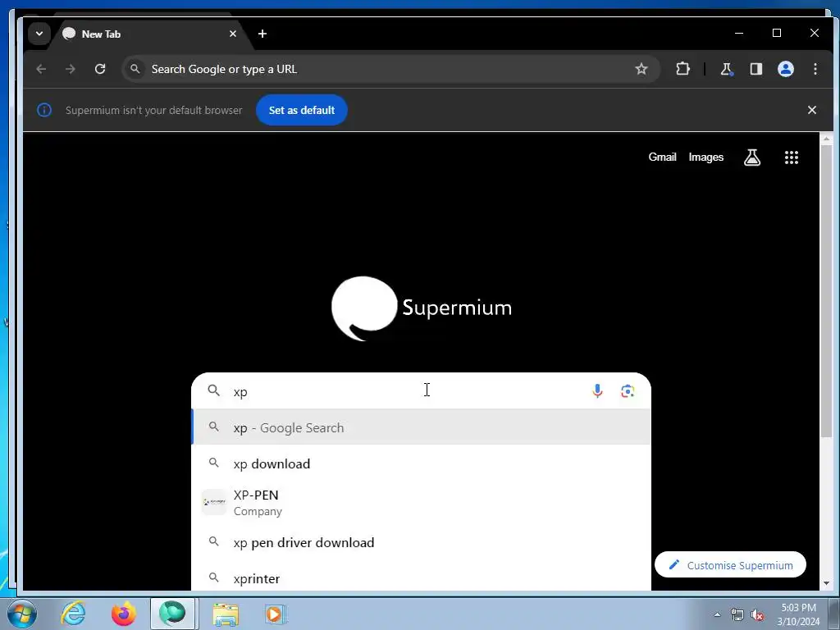Screen dimensions: 840x630
Task: Click the Customise Supermium button
Action: (x=730, y=564)
